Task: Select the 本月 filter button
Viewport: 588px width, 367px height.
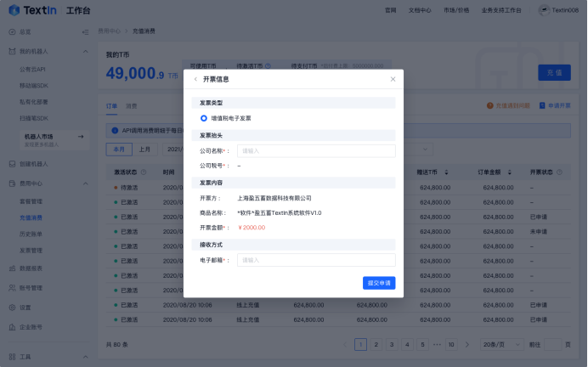Action: pyautogui.click(x=119, y=150)
